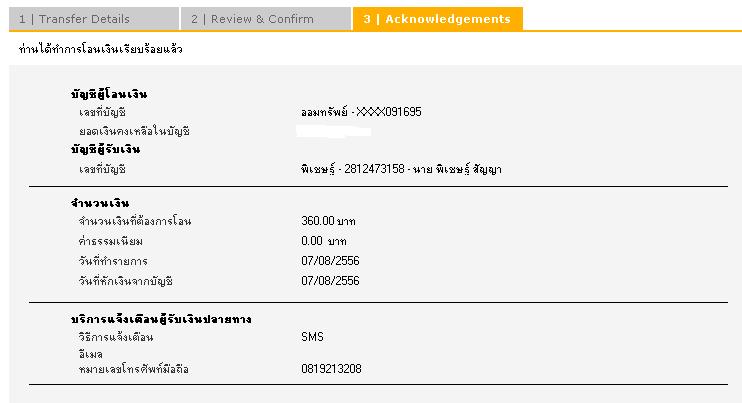Click the ค่าธรรมเนียม fee label
Image resolution: width=742 pixels, height=403 pixels.
click(x=111, y=241)
